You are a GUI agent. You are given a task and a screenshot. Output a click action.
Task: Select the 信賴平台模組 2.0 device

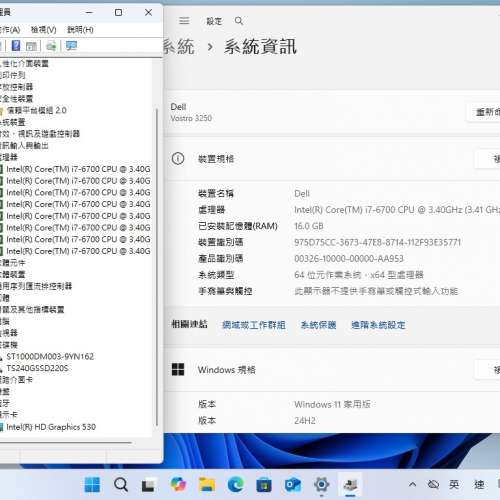coord(37,110)
